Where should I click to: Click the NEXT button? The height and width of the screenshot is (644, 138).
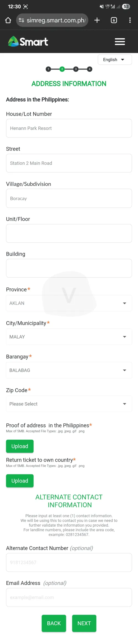coord(84,623)
